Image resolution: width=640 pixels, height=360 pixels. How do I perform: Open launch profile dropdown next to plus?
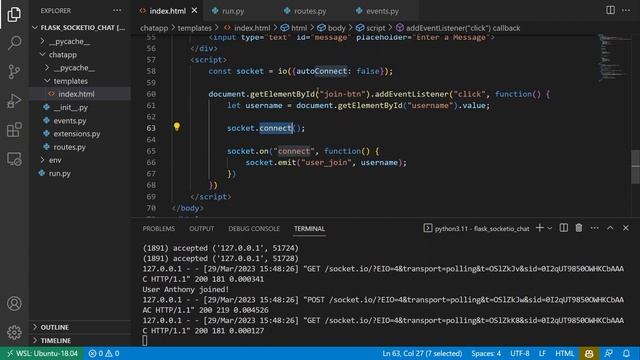click(550, 228)
